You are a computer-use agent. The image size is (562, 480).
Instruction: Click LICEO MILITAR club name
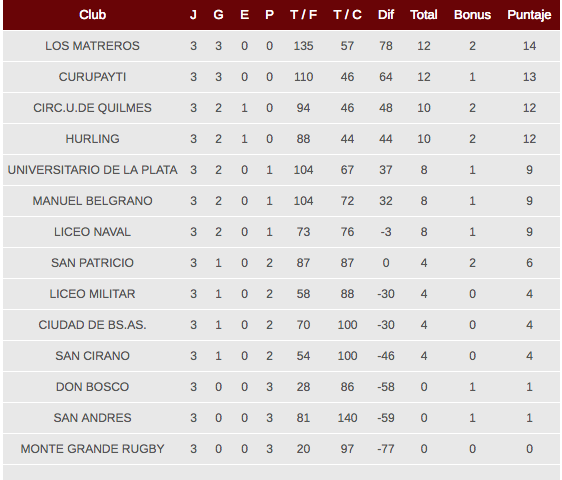click(92, 294)
